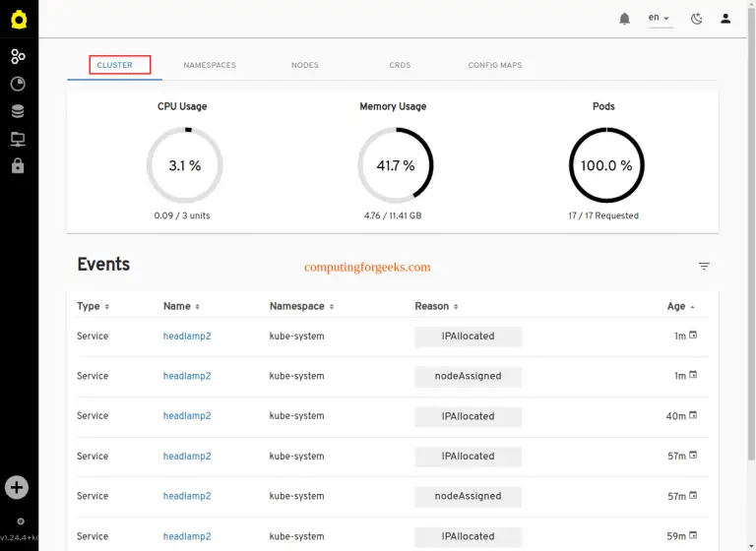Switch to the Namespaces tab
Image resolution: width=756 pixels, height=551 pixels.
(210, 65)
